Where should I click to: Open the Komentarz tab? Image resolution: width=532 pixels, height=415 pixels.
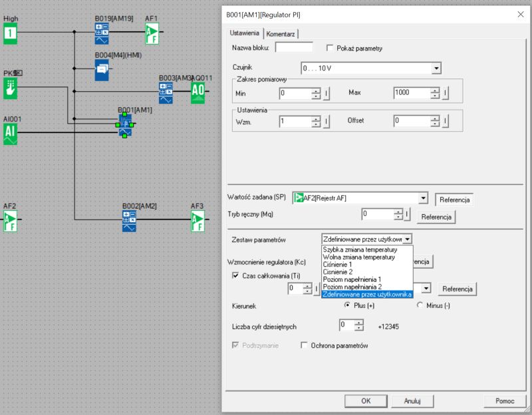pyautogui.click(x=281, y=34)
